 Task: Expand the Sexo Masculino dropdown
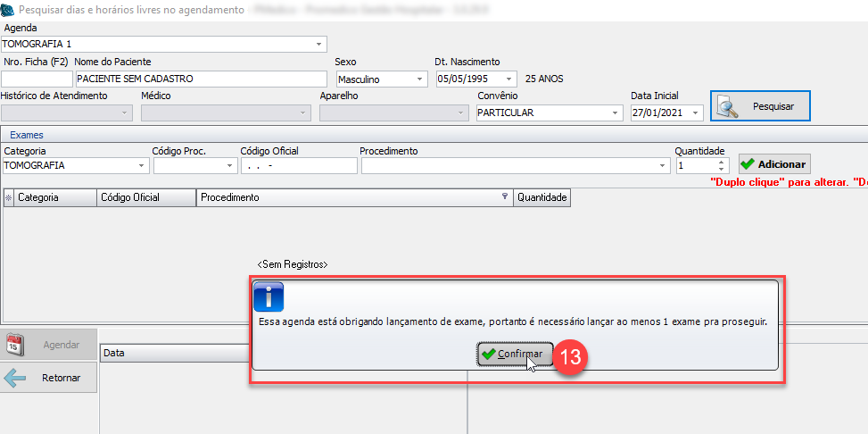coord(419,79)
